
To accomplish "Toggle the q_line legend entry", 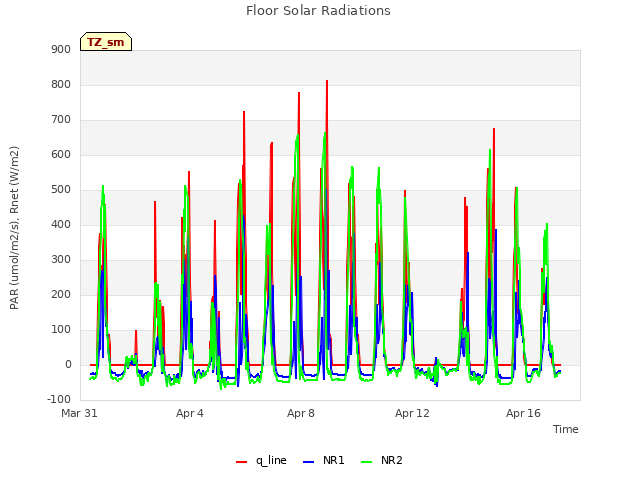I will [x=261, y=460].
